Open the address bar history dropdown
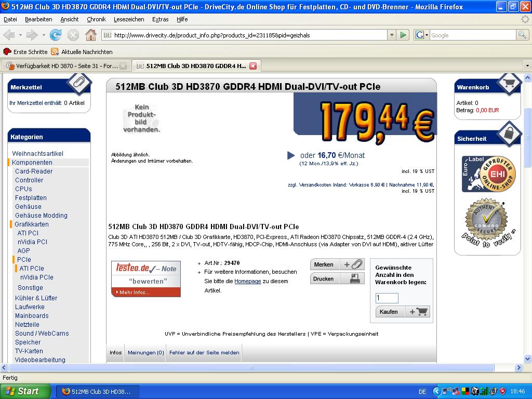Screen dimensions: 532x399 click(x=392, y=35)
